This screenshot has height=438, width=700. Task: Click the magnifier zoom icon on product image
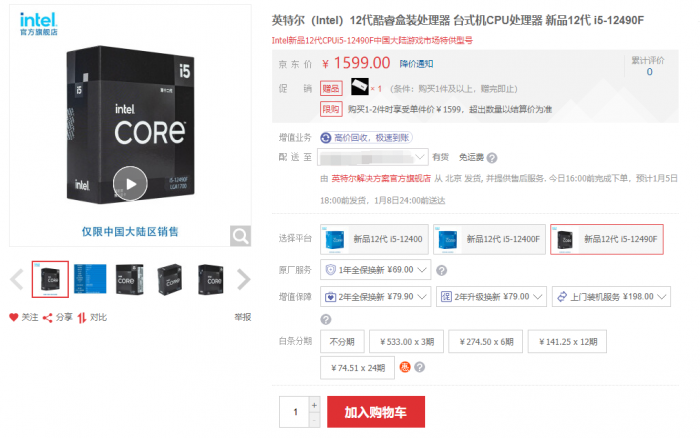coord(240,236)
